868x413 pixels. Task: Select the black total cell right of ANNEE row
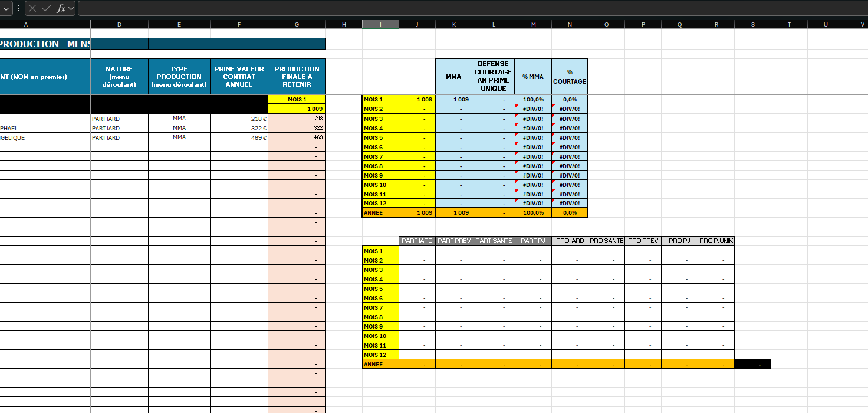752,365
